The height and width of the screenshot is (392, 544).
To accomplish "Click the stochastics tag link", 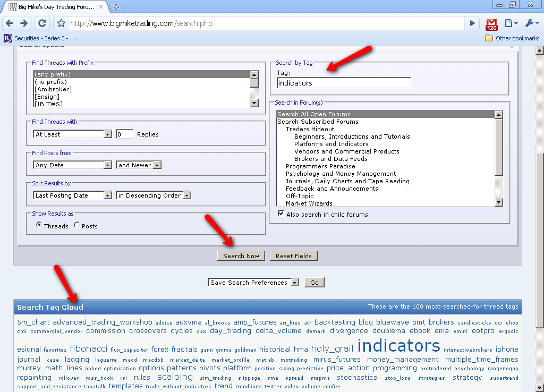I will (356, 378).
